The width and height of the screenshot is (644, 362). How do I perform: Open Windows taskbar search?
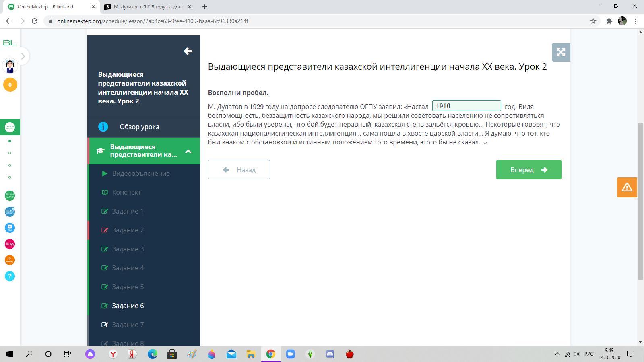29,354
